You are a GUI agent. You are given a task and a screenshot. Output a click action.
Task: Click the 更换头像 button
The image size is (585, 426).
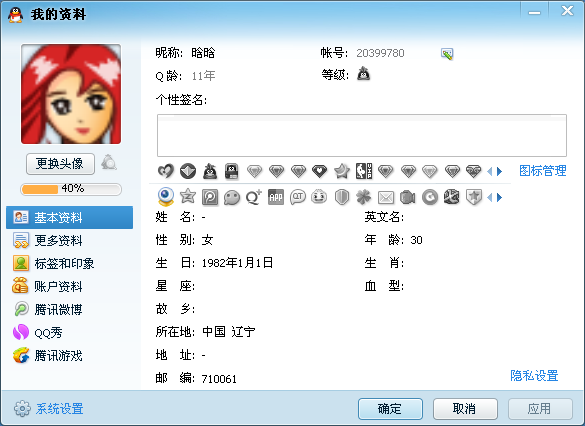[60, 163]
